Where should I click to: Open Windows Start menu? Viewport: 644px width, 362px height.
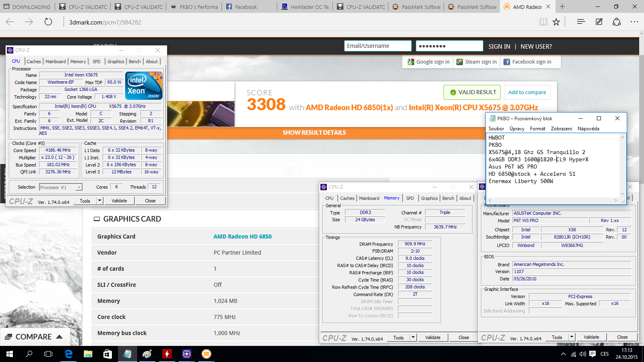(10, 354)
